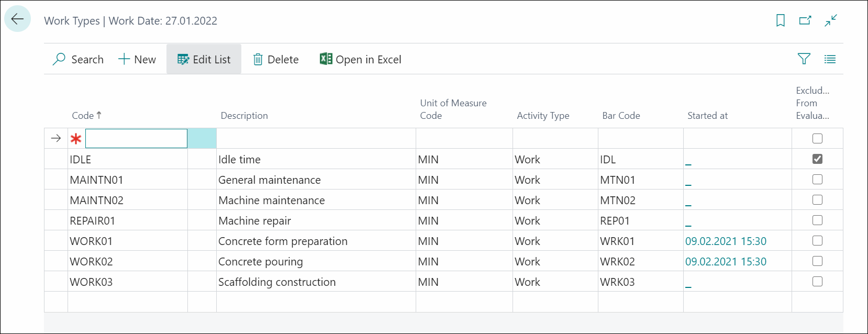
Task: Select the MTN01 bar code cell
Action: click(641, 180)
